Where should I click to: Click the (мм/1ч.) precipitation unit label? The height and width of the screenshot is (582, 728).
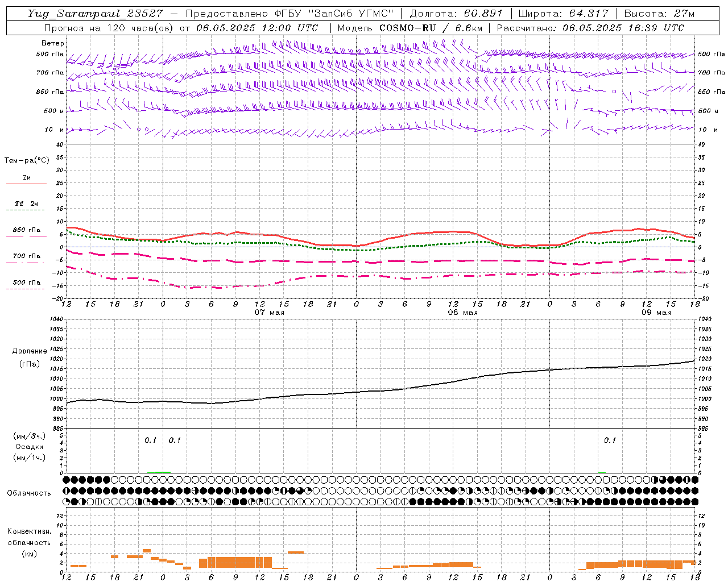point(30,458)
